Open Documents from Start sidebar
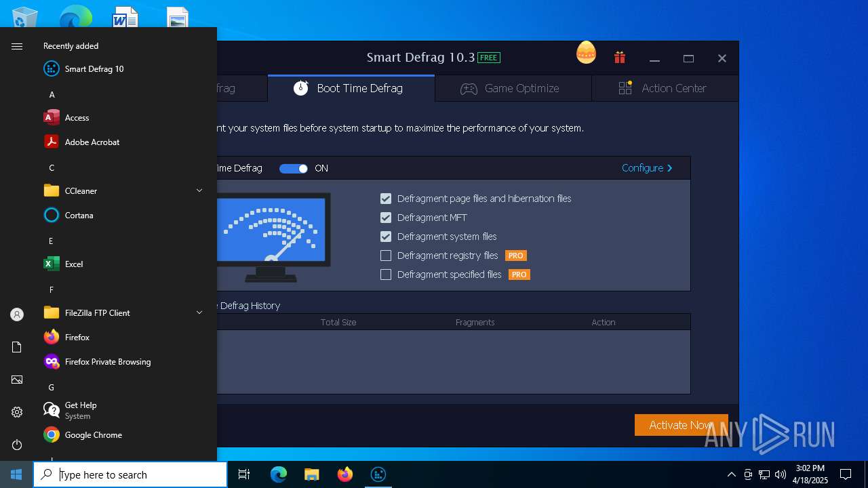 click(x=17, y=347)
